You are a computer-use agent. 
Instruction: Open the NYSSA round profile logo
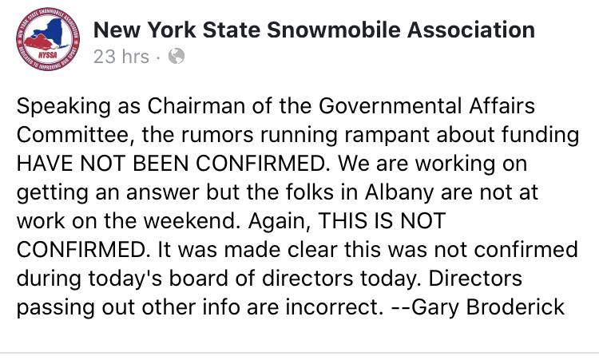(x=48, y=39)
